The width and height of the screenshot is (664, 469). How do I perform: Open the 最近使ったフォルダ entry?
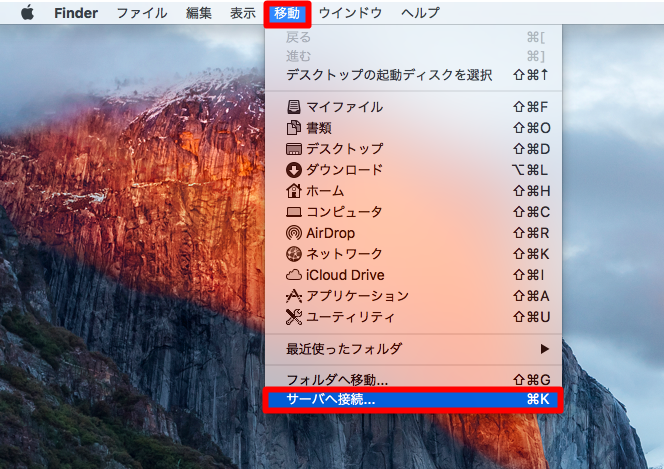[x=413, y=349]
